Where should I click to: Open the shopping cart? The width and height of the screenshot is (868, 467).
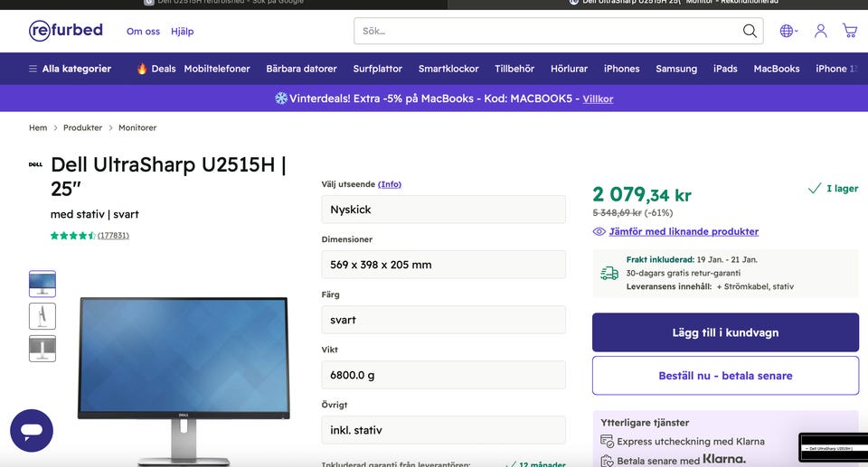click(849, 31)
